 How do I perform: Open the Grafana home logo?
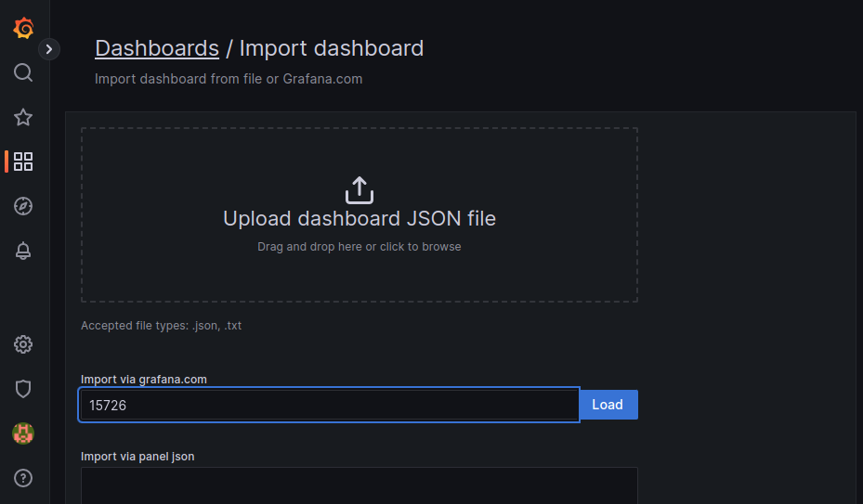tap(23, 28)
